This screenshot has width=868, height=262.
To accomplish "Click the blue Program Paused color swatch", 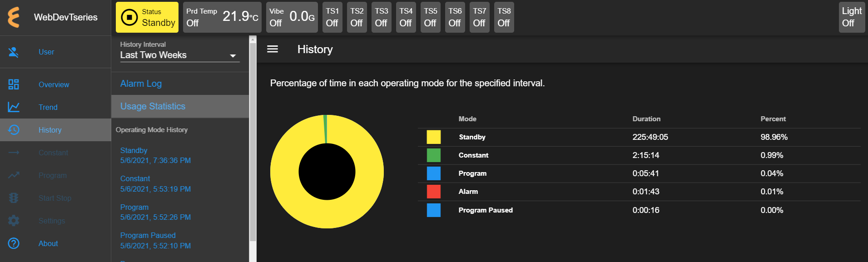I will 434,210.
